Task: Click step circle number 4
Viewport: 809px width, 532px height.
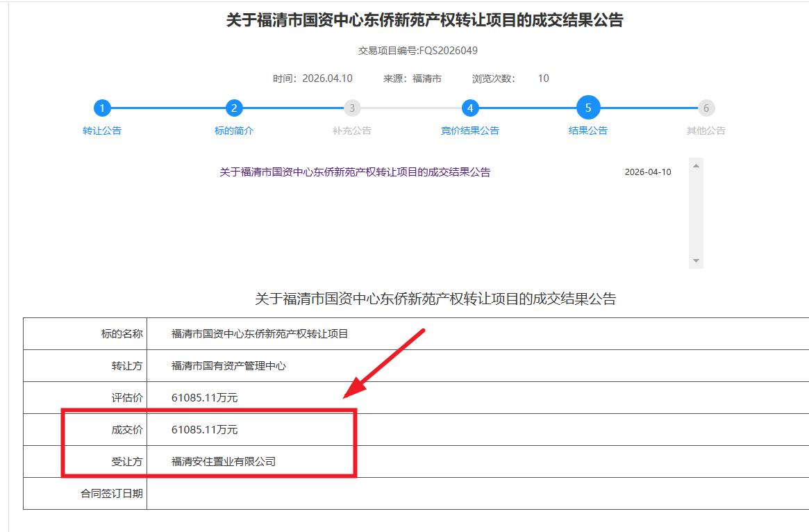Action: click(x=470, y=108)
